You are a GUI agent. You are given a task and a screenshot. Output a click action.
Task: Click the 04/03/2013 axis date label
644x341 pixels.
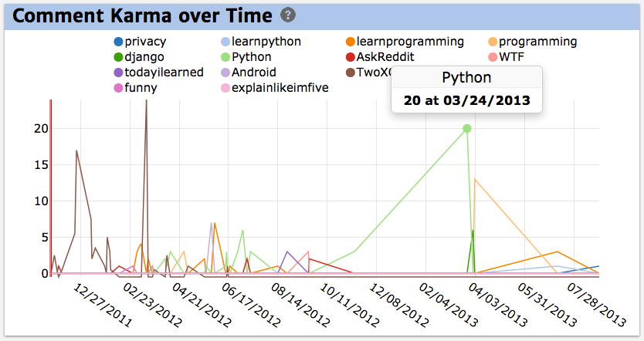(497, 305)
